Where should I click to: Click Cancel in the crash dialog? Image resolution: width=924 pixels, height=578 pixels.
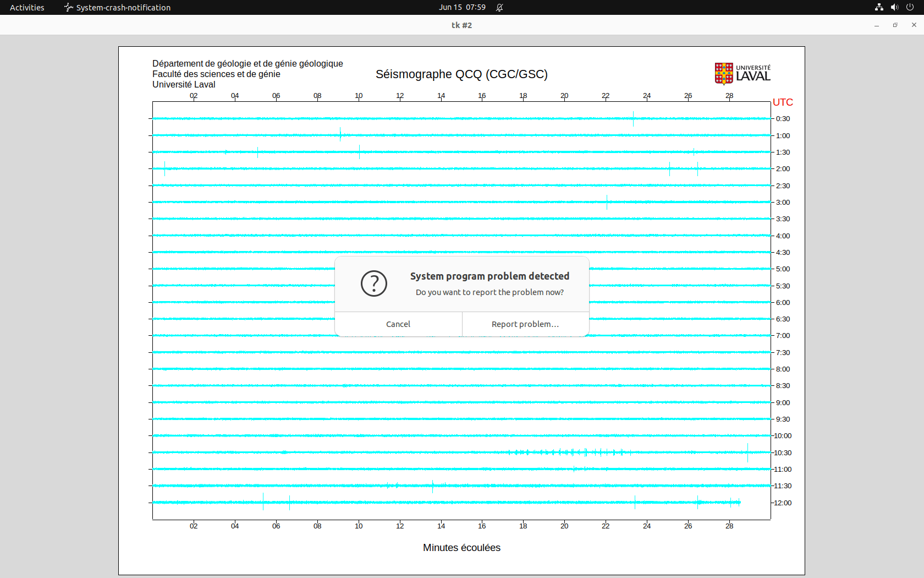[398, 324]
